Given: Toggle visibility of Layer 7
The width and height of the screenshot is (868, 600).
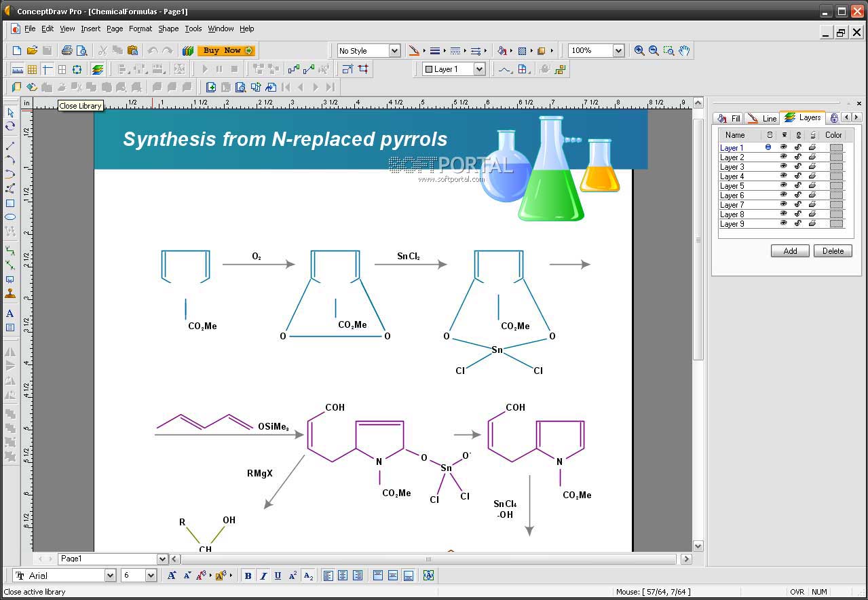Looking at the screenshot, I should 783,205.
